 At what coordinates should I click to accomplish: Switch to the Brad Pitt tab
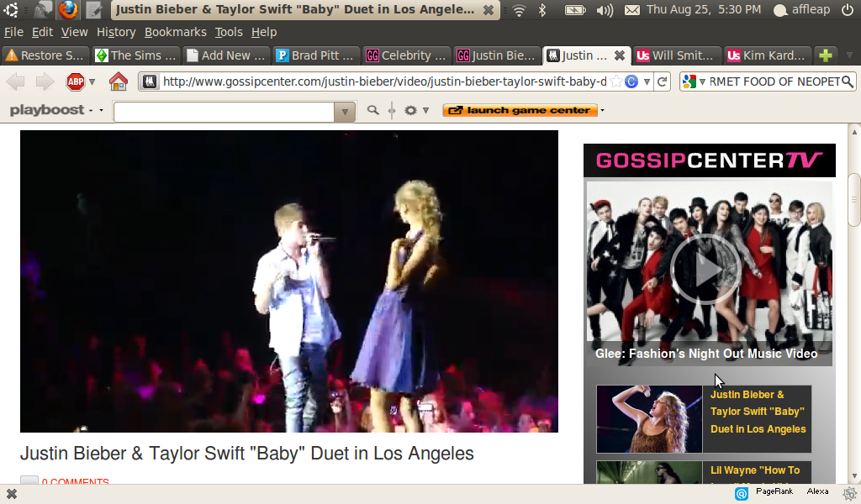(x=316, y=55)
